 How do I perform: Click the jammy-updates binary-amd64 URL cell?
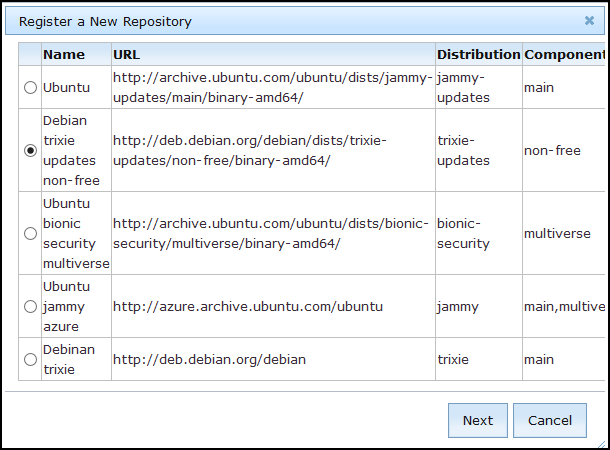pos(273,88)
